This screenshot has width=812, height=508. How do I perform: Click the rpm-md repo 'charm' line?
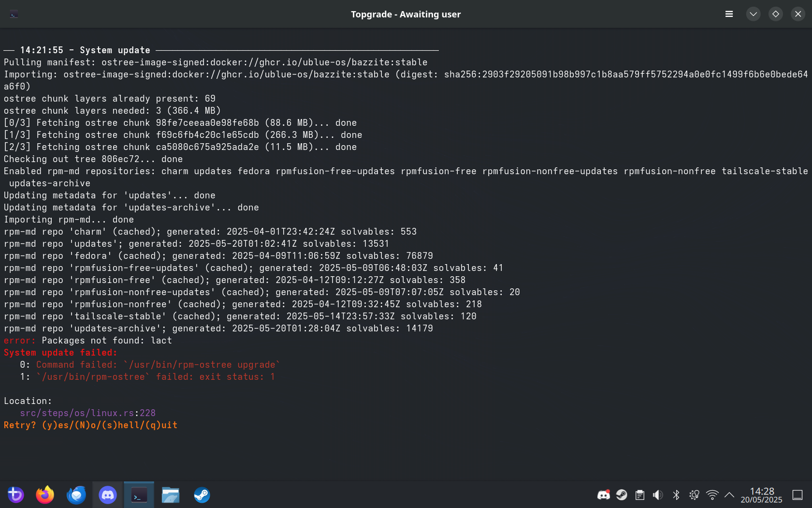pos(210,232)
